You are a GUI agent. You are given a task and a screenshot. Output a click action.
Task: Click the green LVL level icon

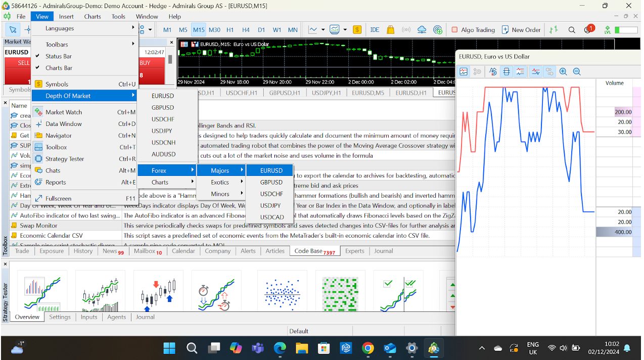coord(607,30)
